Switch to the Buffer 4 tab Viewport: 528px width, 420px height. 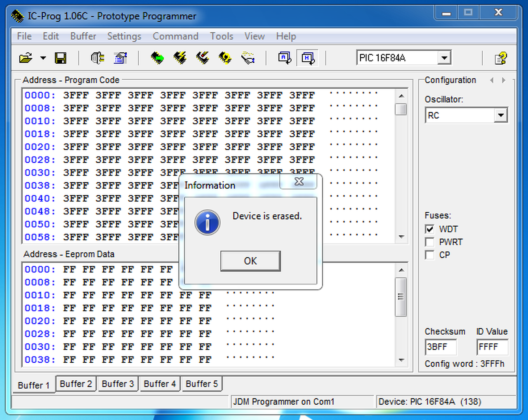160,384
